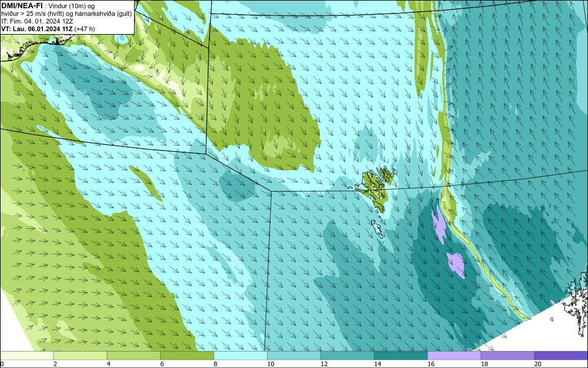Click the 2–4 m/s legend color swatch

pyautogui.click(x=80, y=355)
